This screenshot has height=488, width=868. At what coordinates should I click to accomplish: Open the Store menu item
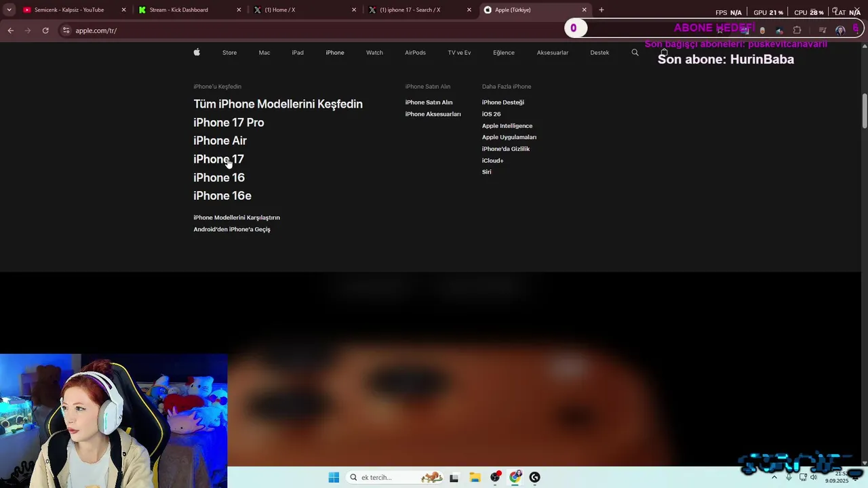(x=229, y=53)
